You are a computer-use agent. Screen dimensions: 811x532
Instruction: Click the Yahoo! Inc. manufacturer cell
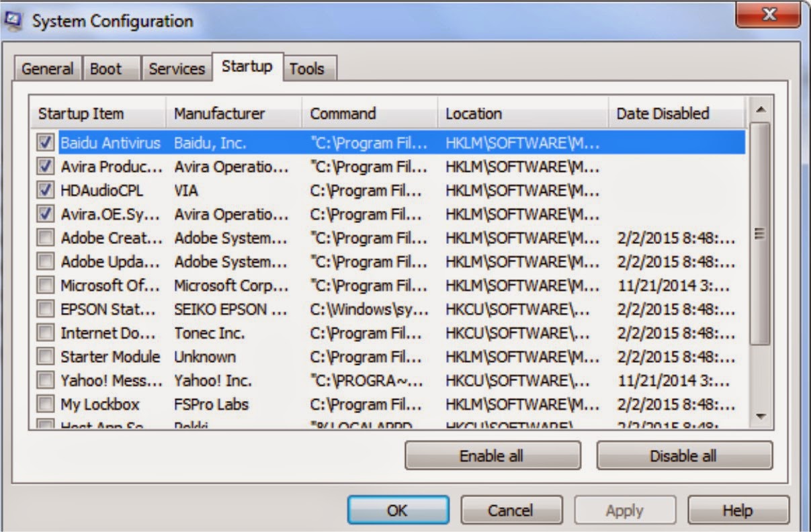tap(213, 381)
